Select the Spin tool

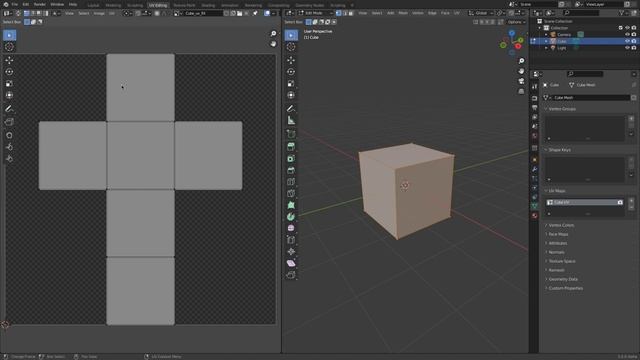291,217
